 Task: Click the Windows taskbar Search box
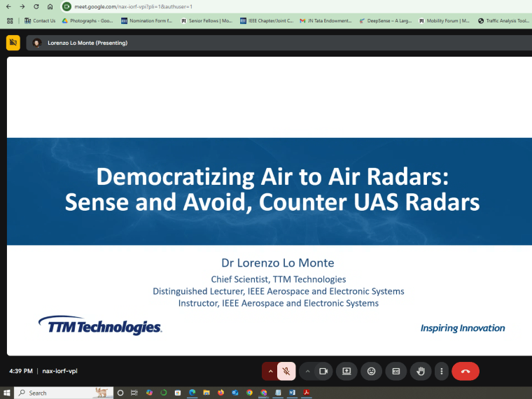(64, 393)
